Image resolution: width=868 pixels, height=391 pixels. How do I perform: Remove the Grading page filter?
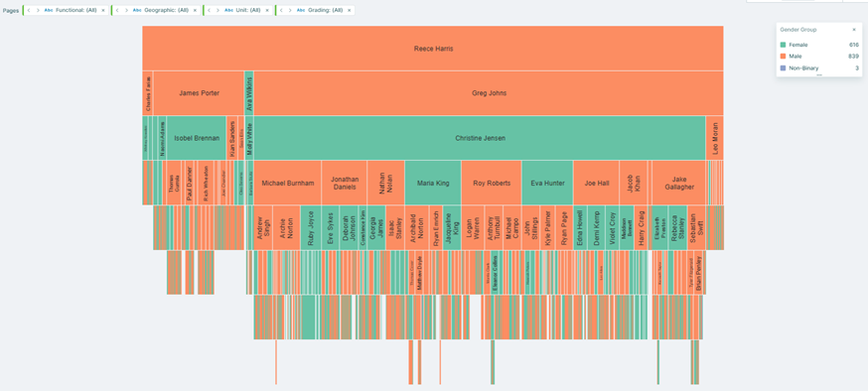click(x=349, y=10)
